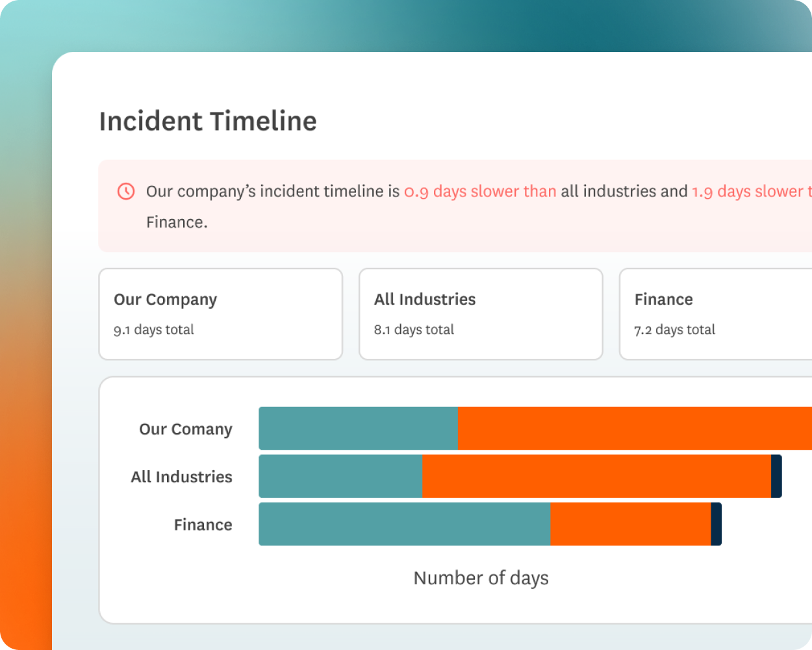Click the clock icon in the alert banner

click(126, 191)
